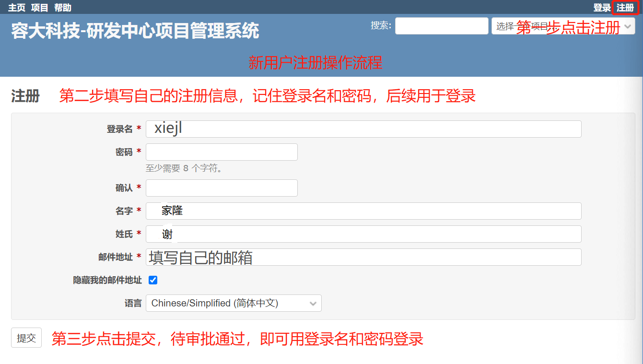Open the 主页 menu item
The width and height of the screenshot is (643, 364).
pyautogui.click(x=17, y=8)
